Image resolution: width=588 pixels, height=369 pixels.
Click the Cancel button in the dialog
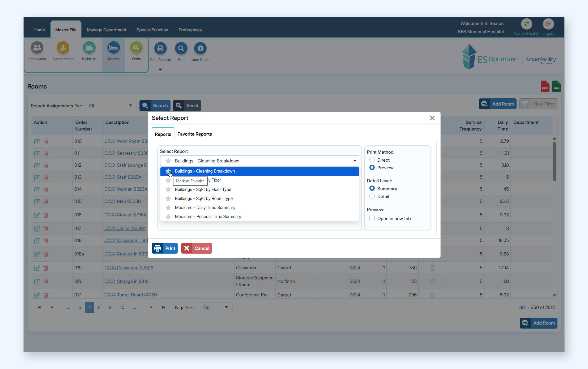click(197, 248)
